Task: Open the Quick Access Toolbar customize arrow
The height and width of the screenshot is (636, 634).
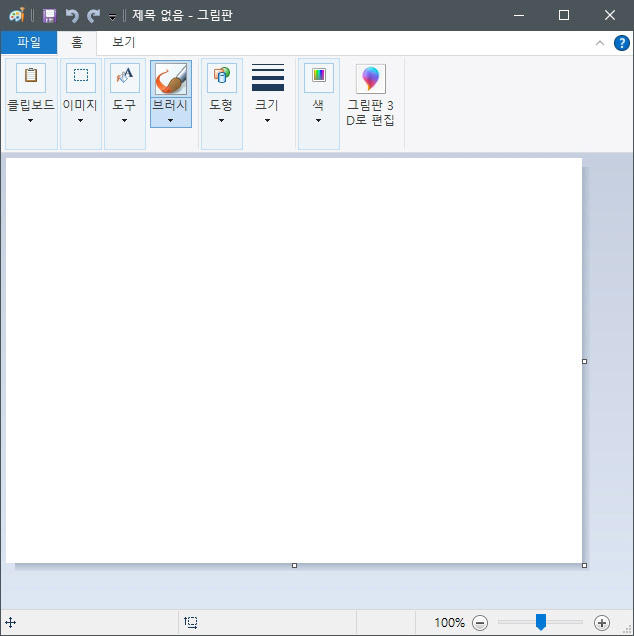Action: click(112, 17)
